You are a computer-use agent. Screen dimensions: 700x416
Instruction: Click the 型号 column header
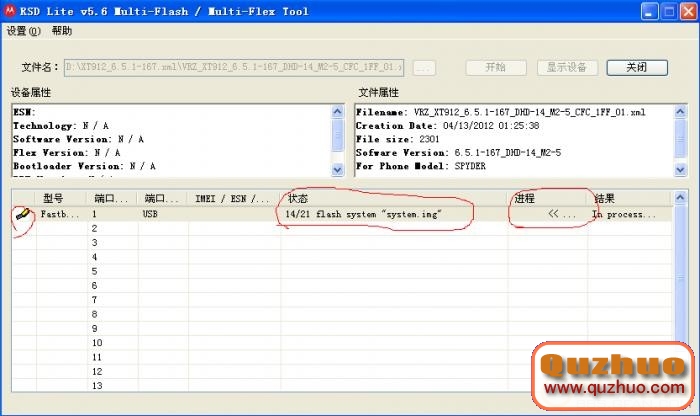(x=60, y=198)
